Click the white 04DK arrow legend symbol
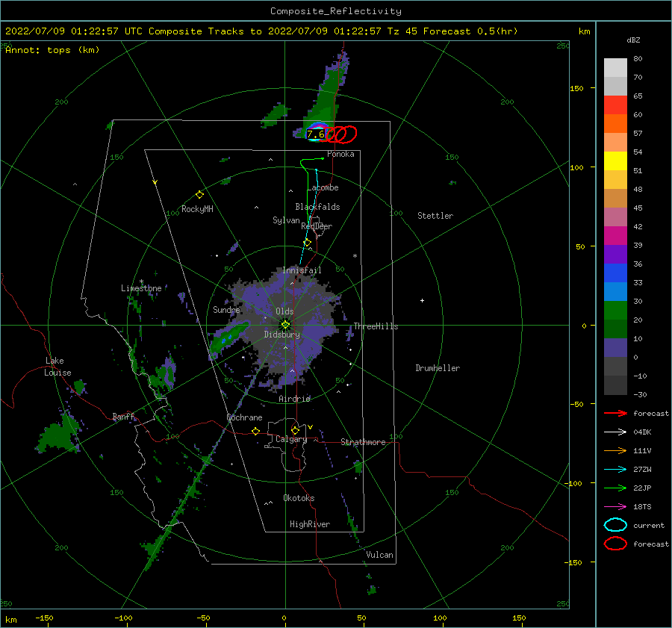The height and width of the screenshot is (628, 672). (615, 432)
